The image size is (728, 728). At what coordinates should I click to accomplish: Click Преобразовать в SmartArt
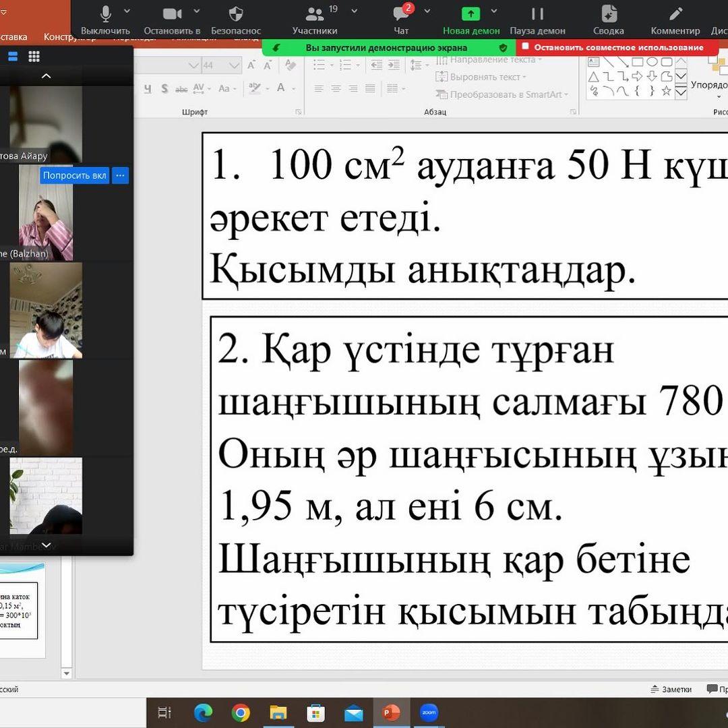click(502, 94)
